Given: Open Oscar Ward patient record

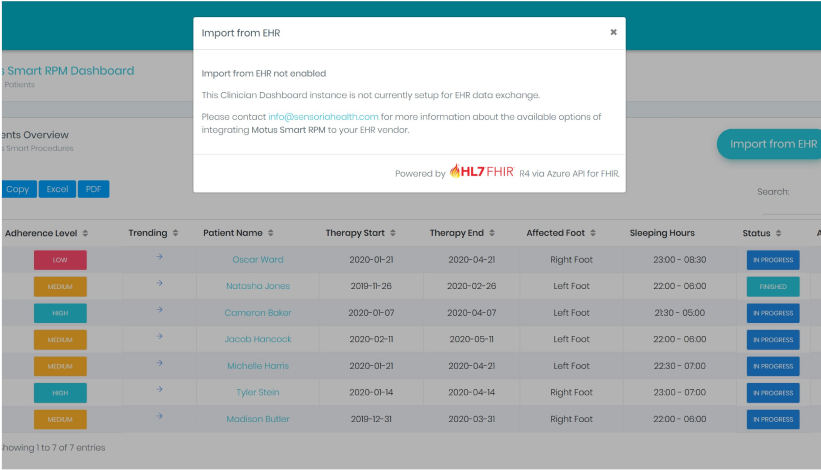Looking at the screenshot, I should point(258,260).
